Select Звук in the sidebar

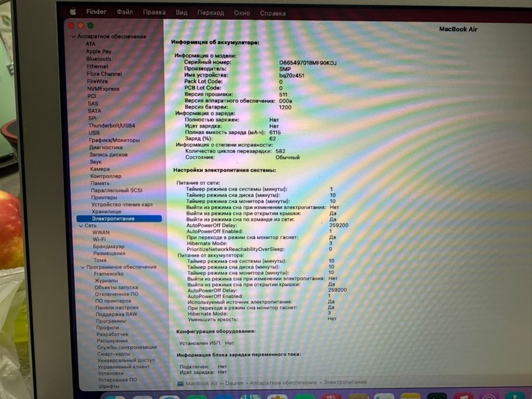[x=96, y=162]
